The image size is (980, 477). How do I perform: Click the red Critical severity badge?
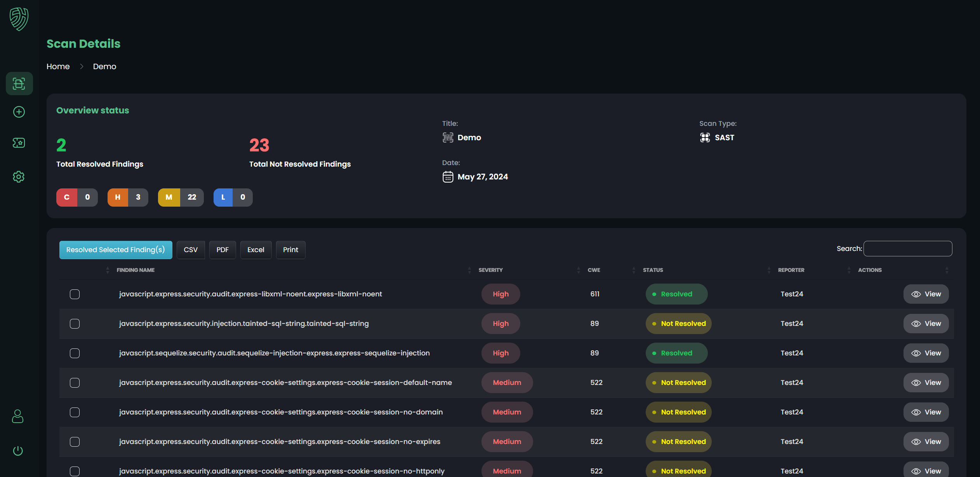[67, 197]
